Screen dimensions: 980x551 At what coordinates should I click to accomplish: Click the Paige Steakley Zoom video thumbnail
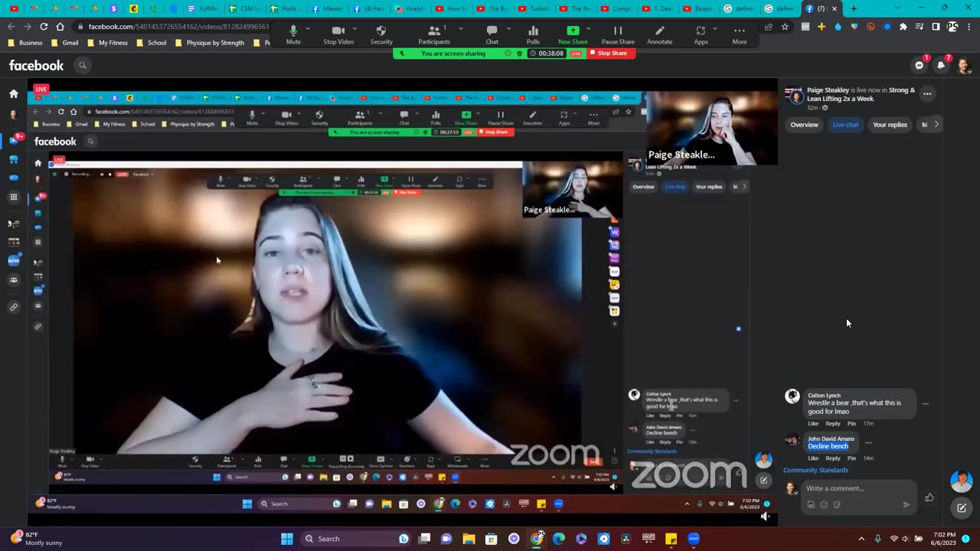[x=712, y=128]
